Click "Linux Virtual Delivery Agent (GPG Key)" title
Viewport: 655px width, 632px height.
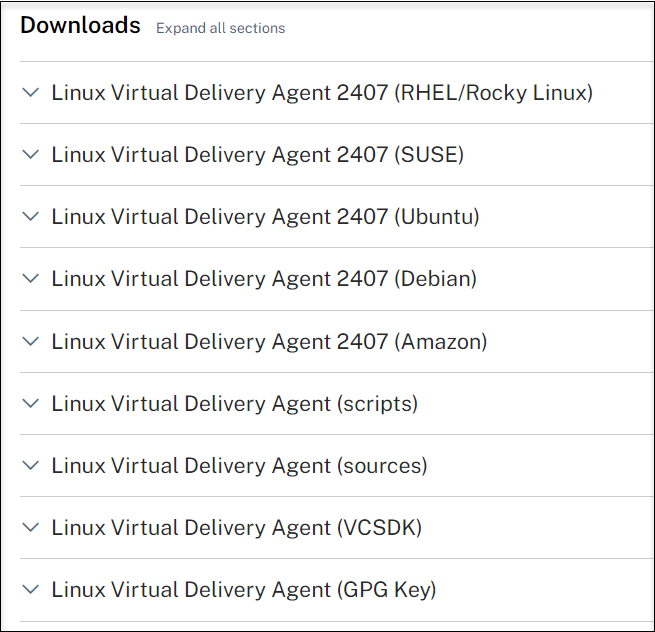pos(244,590)
